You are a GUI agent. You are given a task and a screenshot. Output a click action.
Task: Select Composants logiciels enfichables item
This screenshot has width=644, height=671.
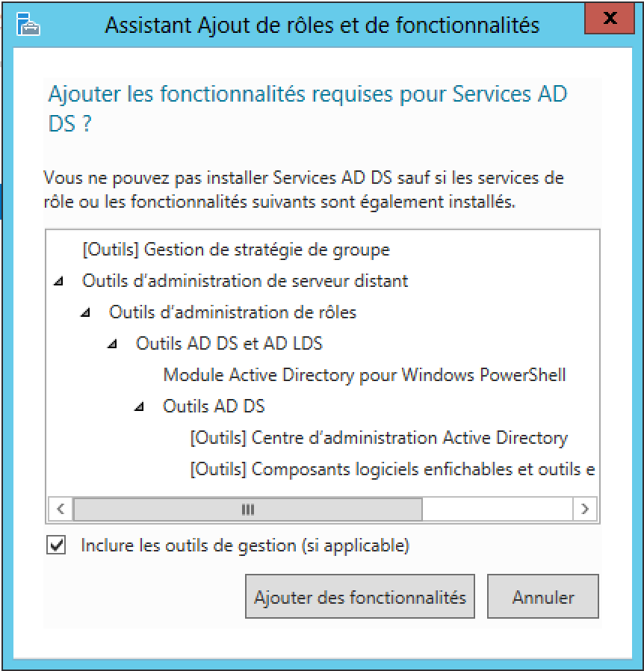coord(392,469)
